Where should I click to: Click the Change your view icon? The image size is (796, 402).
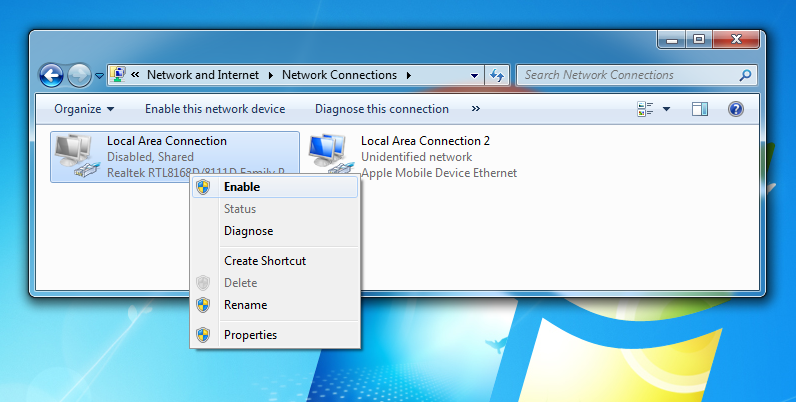pyautogui.click(x=645, y=109)
